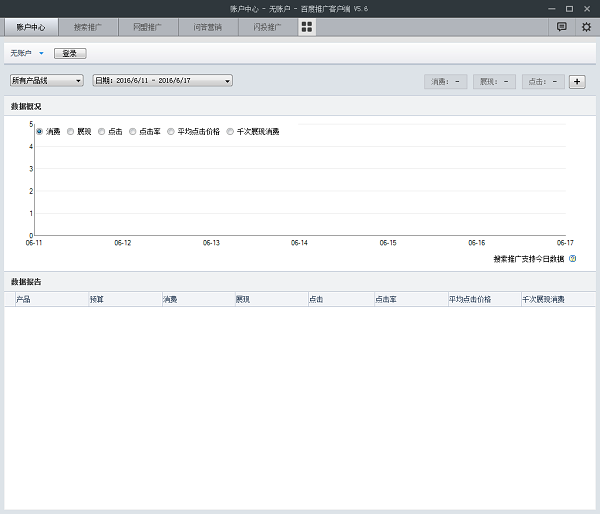Open the date range dropdown
This screenshot has width=600, height=514.
click(163, 80)
